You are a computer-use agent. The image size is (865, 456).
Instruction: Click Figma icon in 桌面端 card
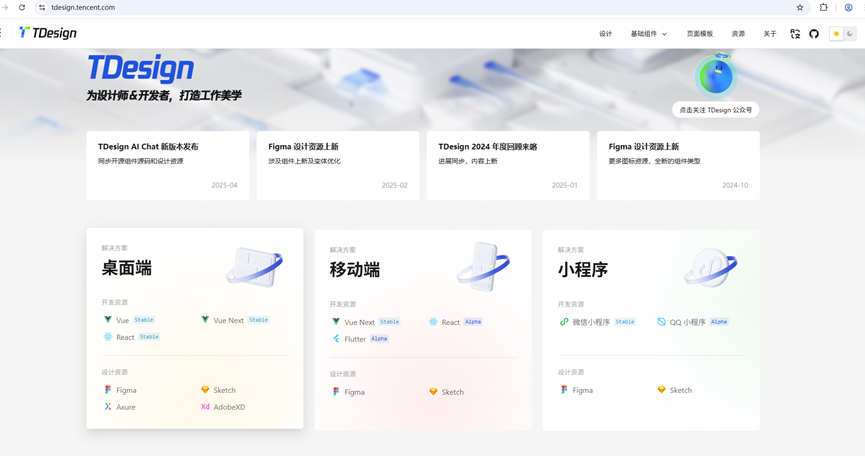coord(108,389)
